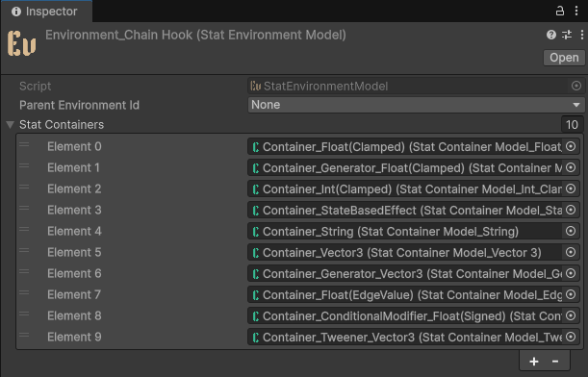This screenshot has height=377, width=588.
Task: Open the Parent Environment Id dropdown
Action: 416,105
